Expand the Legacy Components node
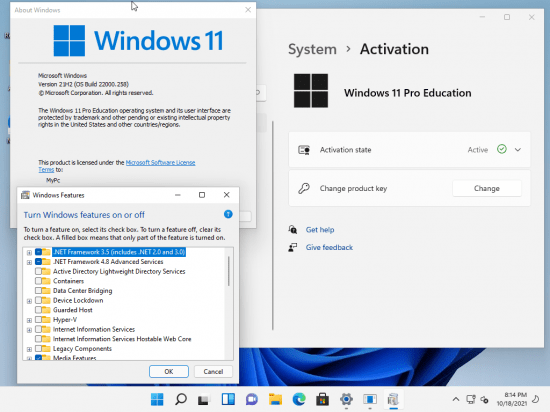550x412 pixels. pos(29,349)
